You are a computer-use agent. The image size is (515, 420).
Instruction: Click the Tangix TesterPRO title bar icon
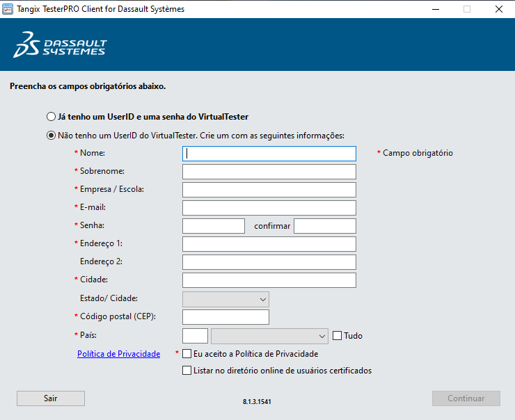pos(8,9)
